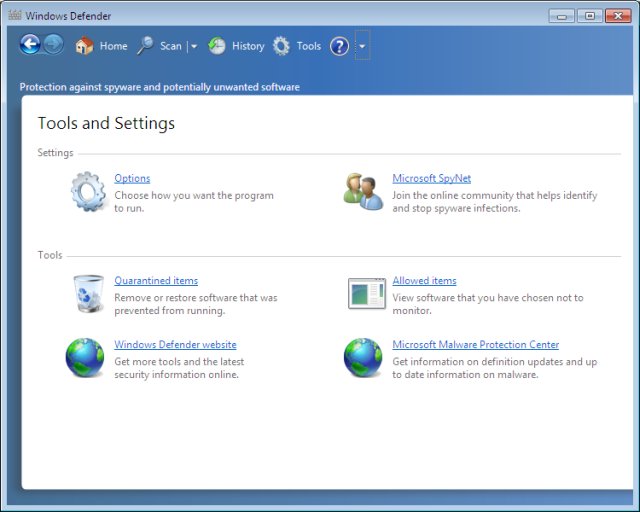Image resolution: width=640 pixels, height=512 pixels.
Task: Open Microsoft Malware Protection Center link
Action: pyautogui.click(x=475, y=345)
